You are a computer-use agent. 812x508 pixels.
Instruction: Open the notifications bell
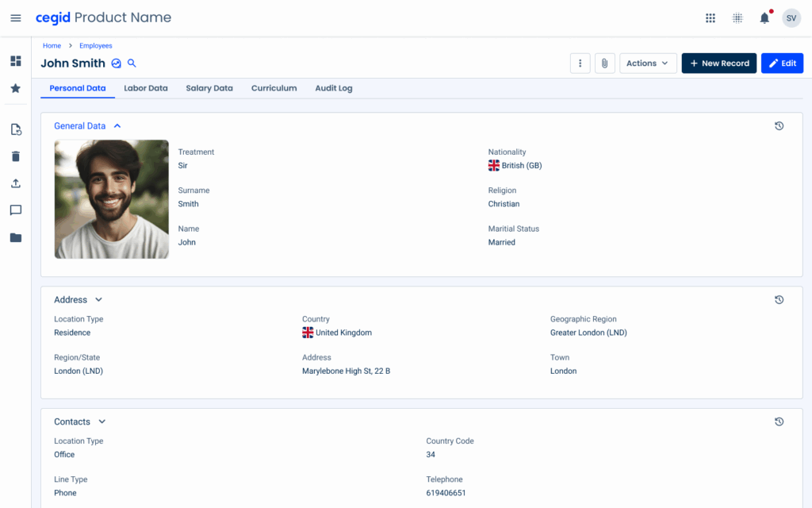764,18
